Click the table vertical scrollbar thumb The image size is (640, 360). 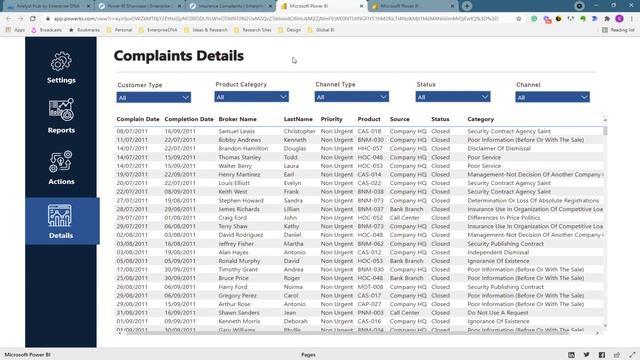[605, 131]
